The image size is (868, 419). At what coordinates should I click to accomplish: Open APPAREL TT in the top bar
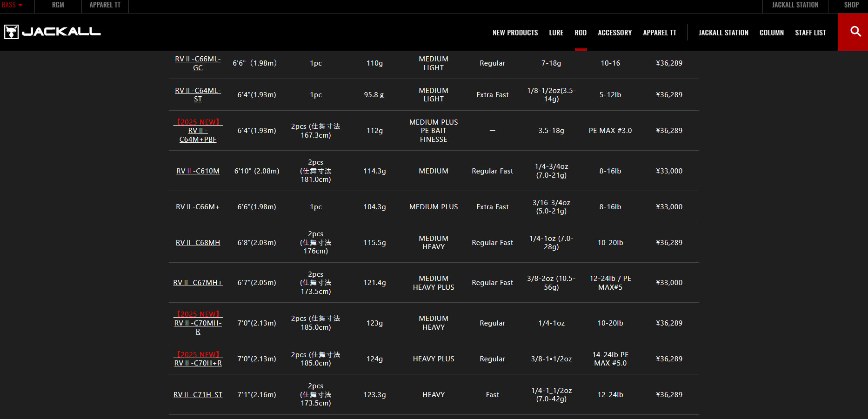105,5
